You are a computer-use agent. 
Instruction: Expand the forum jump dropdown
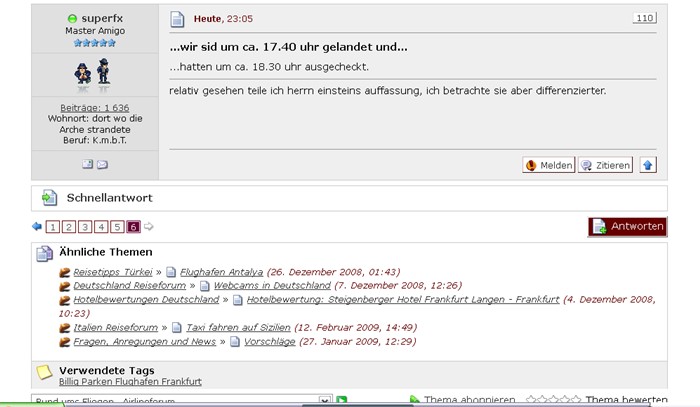tap(324, 401)
